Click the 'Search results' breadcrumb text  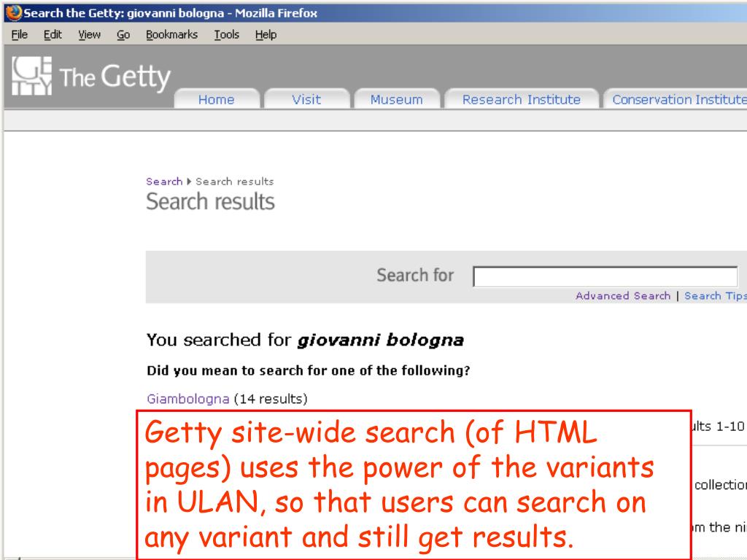tap(234, 182)
